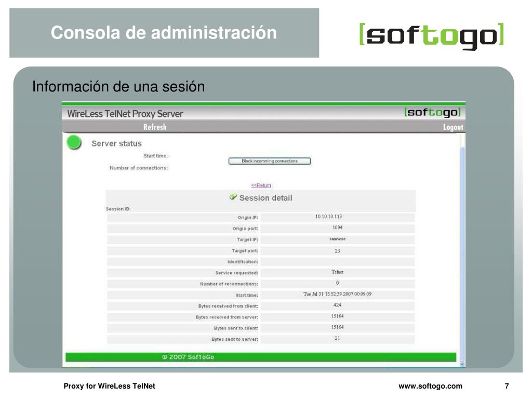The height and width of the screenshot is (399, 532).
Task: Click the scrollbar down arrow
Action: [462, 364]
